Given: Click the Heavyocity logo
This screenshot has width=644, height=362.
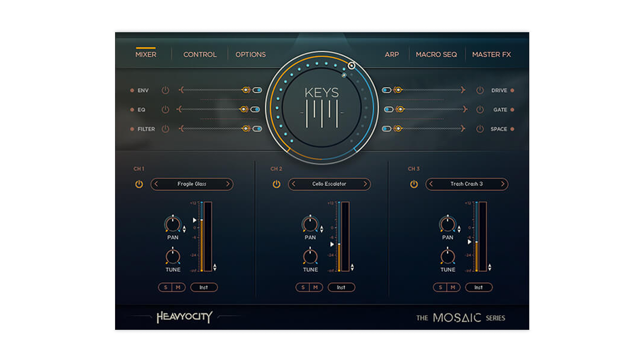Looking at the screenshot, I should point(183,316).
